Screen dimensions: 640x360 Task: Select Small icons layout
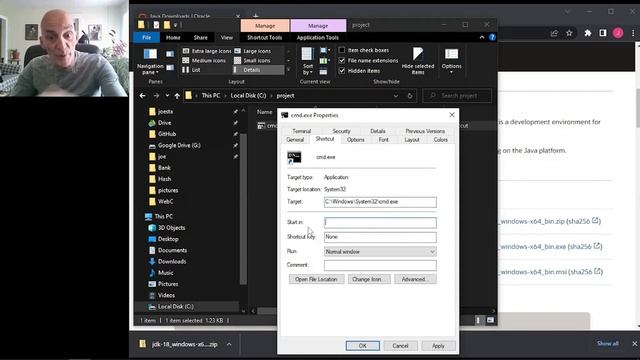pos(253,60)
